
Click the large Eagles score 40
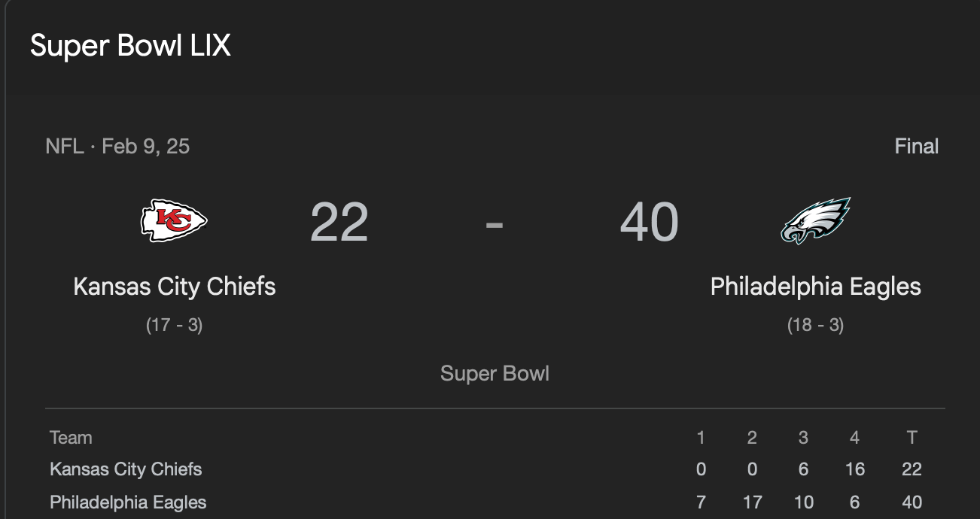tap(650, 222)
